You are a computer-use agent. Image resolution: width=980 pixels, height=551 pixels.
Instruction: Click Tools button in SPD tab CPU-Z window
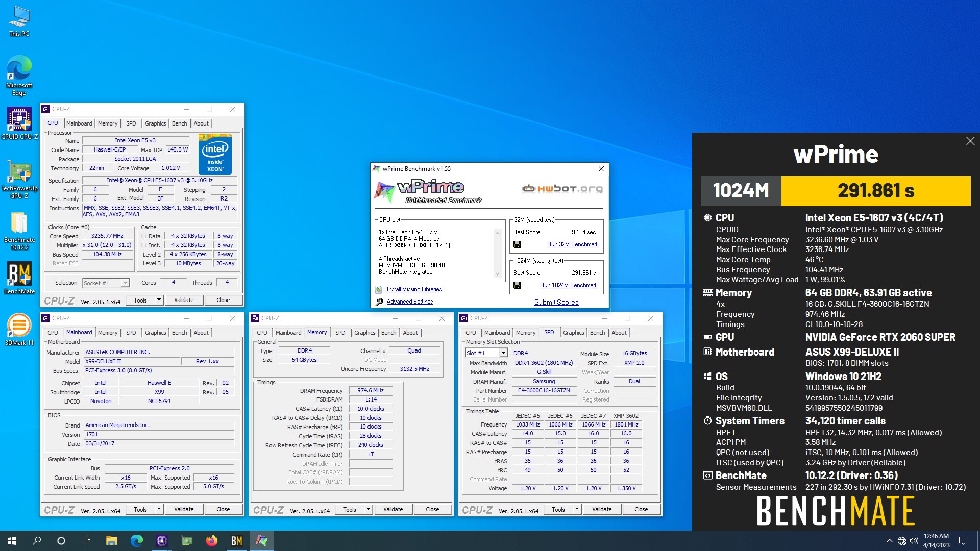(558, 509)
